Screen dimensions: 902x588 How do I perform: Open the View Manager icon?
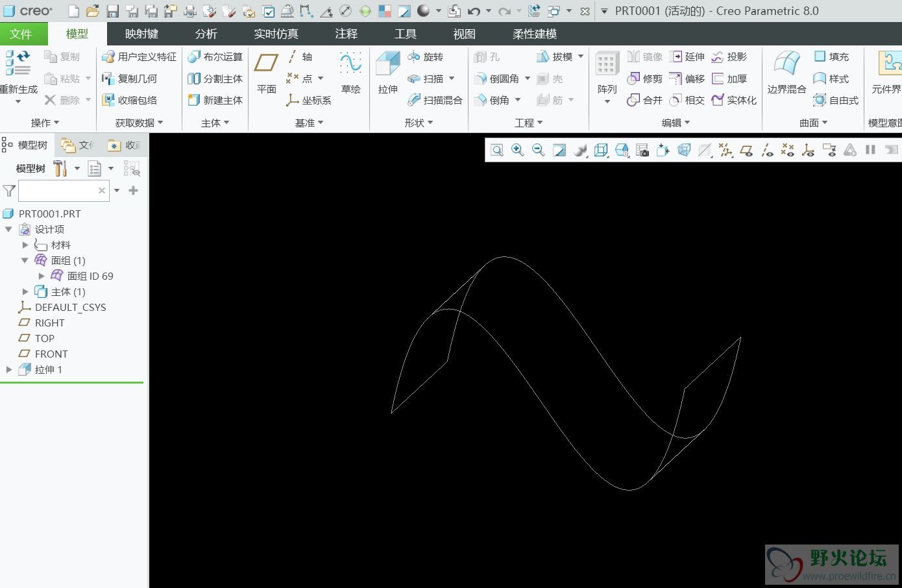[x=642, y=151]
